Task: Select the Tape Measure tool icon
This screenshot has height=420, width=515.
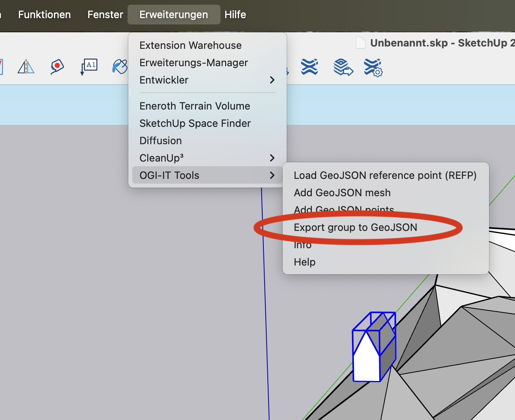Action: coord(57,67)
